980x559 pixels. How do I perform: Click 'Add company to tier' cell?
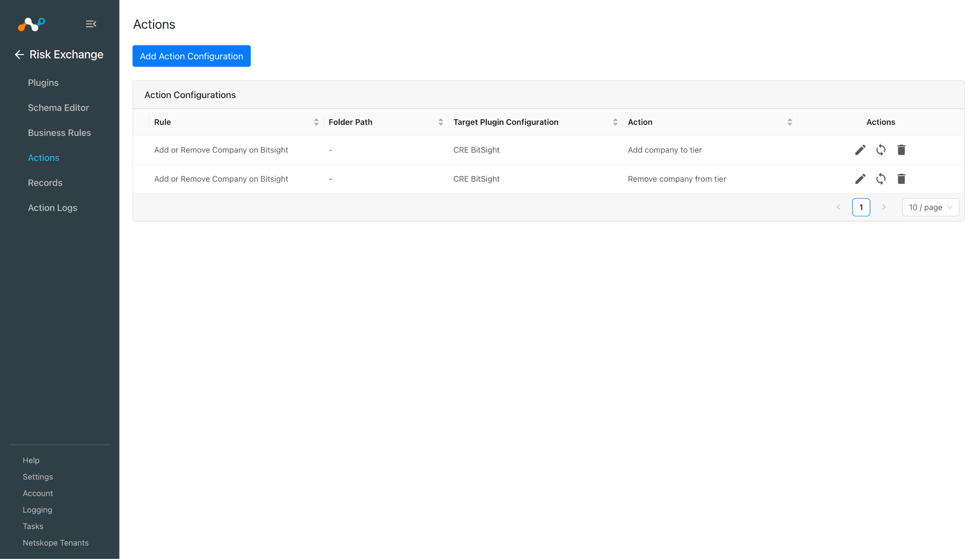pyautogui.click(x=665, y=150)
